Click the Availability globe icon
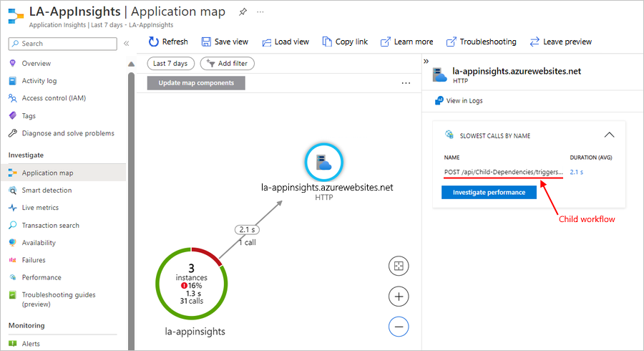This screenshot has width=644, height=351. coord(13,243)
